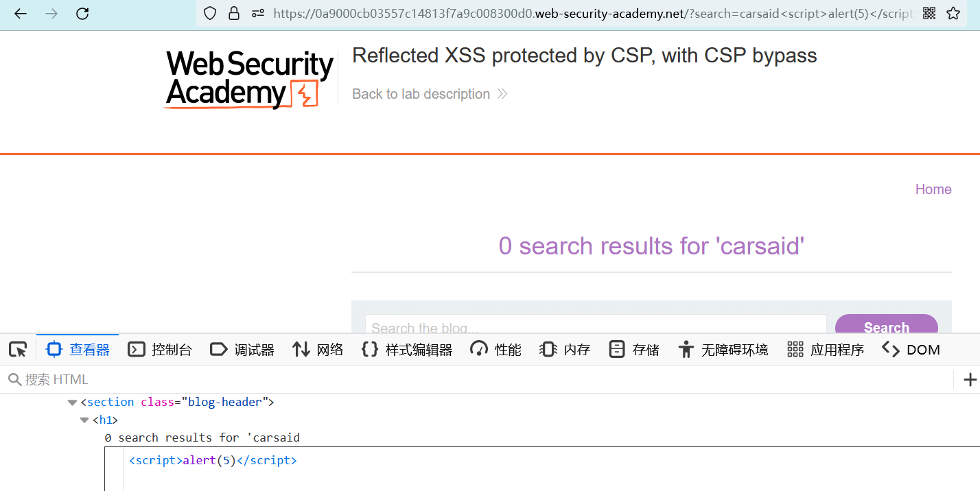
Task: Click the QR code icon in the address bar
Action: pyautogui.click(x=929, y=13)
